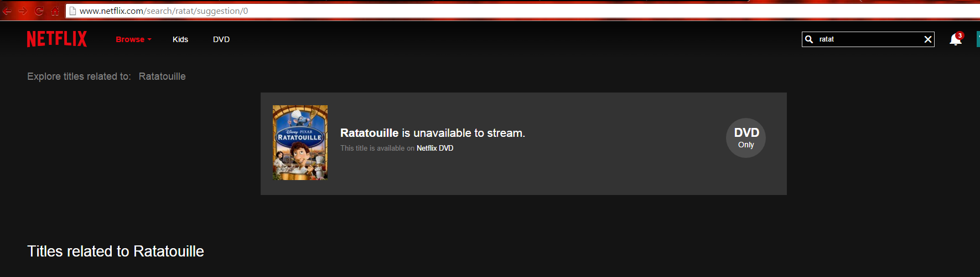Clear the search box with X

[x=928, y=39]
